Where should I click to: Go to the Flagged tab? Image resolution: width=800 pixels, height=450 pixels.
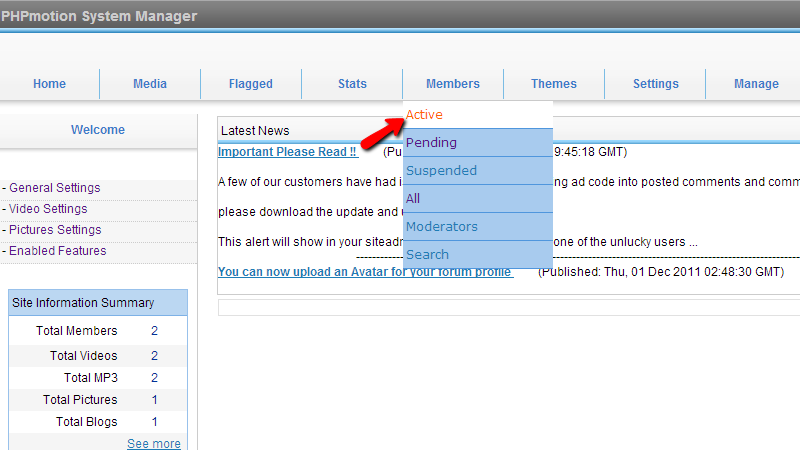251,84
